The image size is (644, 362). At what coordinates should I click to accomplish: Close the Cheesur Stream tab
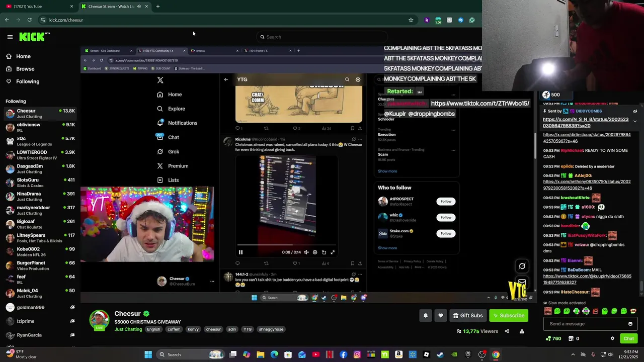point(146,7)
